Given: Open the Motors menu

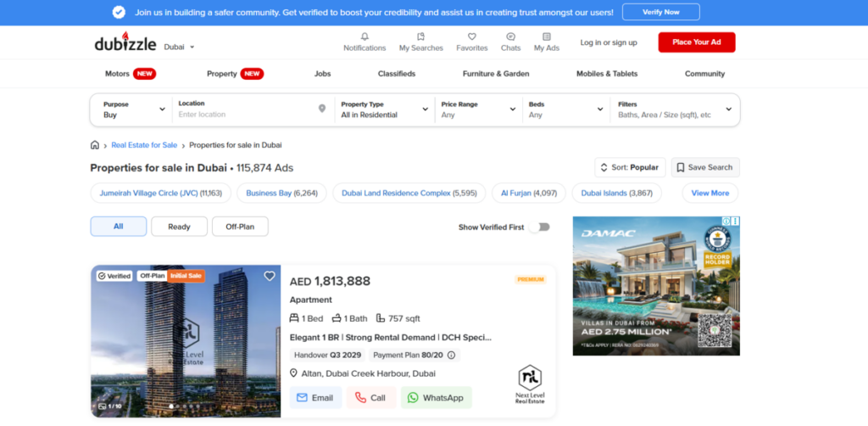Looking at the screenshot, I should pyautogui.click(x=131, y=74).
